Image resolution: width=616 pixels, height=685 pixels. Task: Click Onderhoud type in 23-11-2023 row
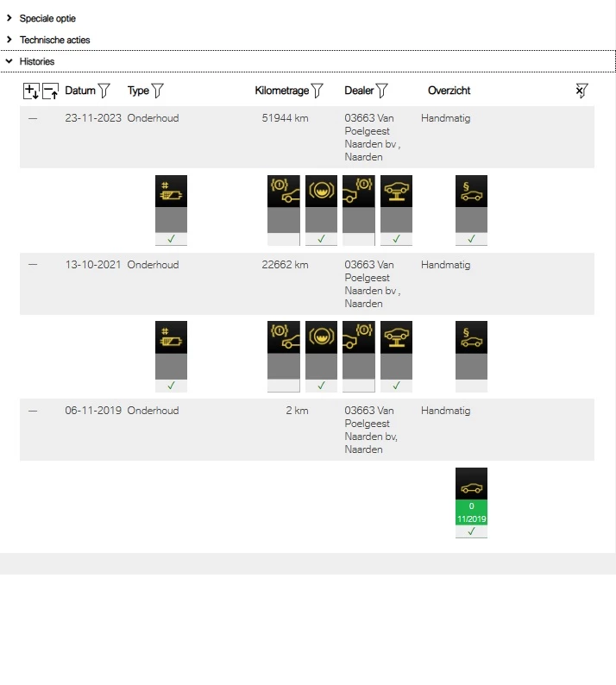(x=153, y=118)
